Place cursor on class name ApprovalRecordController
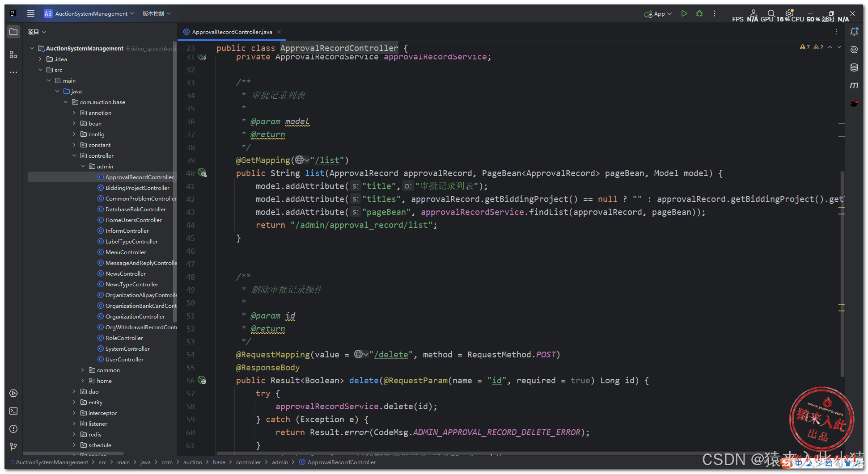The height and width of the screenshot is (474, 868). tap(339, 48)
